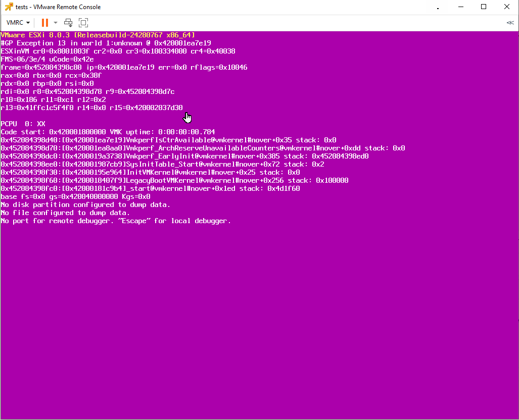
Task: Click the "r10=0x186 r11=0xc1 r12=0x2" line
Action: [x=53, y=99]
